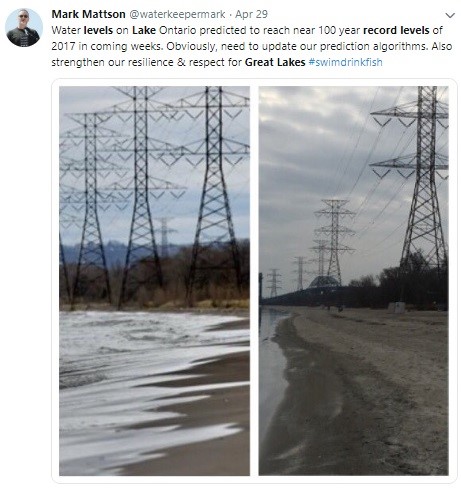Click the bridge arch in right photo
Viewport: 461px width, 488px height.
[324, 282]
